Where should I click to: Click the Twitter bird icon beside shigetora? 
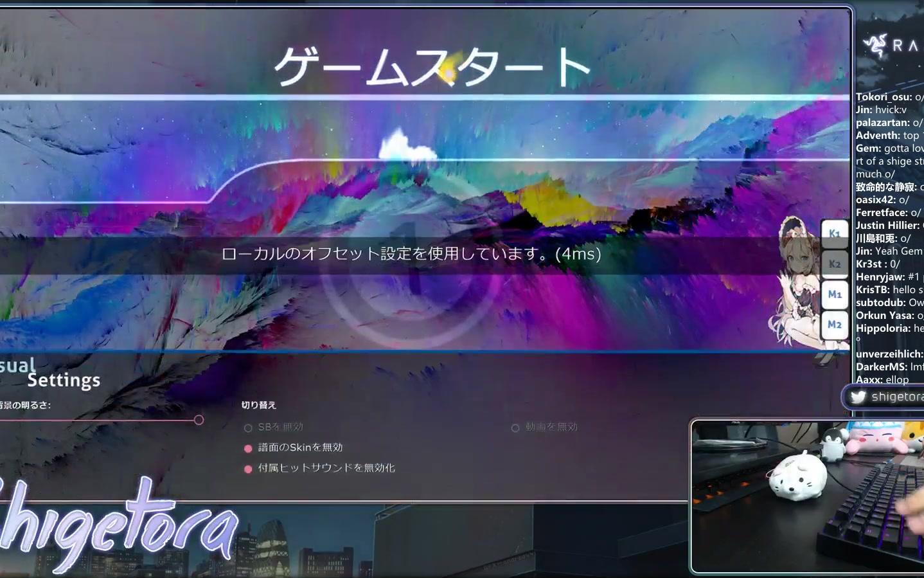[858, 397]
